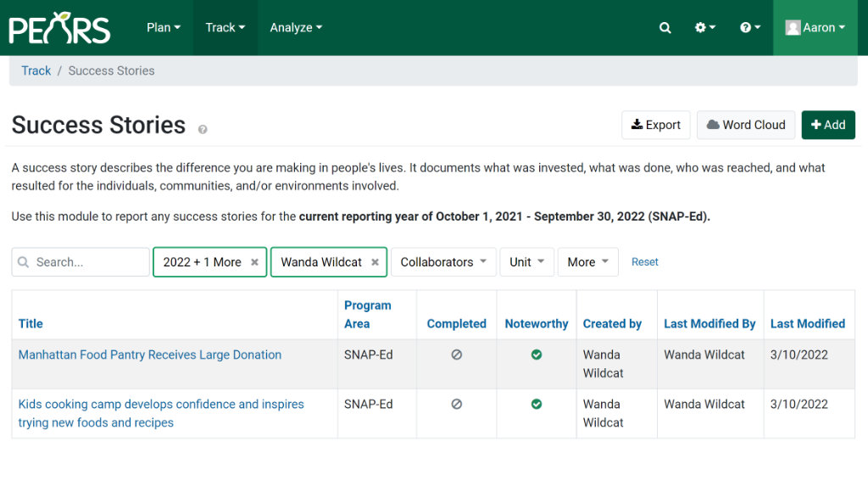The height and width of the screenshot is (498, 868).
Task: Open the Unit filter dropdown
Action: click(x=526, y=262)
